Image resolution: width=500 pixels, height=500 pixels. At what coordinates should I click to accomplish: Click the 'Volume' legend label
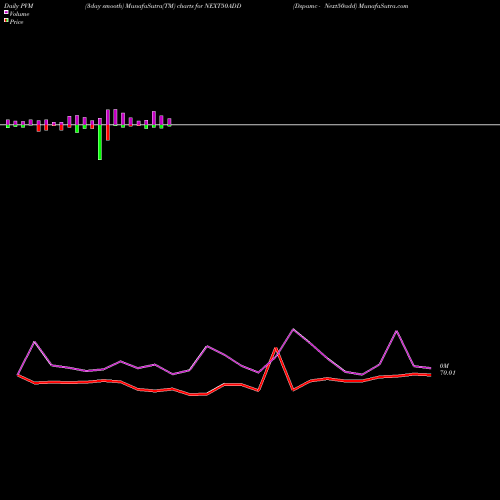19,14
